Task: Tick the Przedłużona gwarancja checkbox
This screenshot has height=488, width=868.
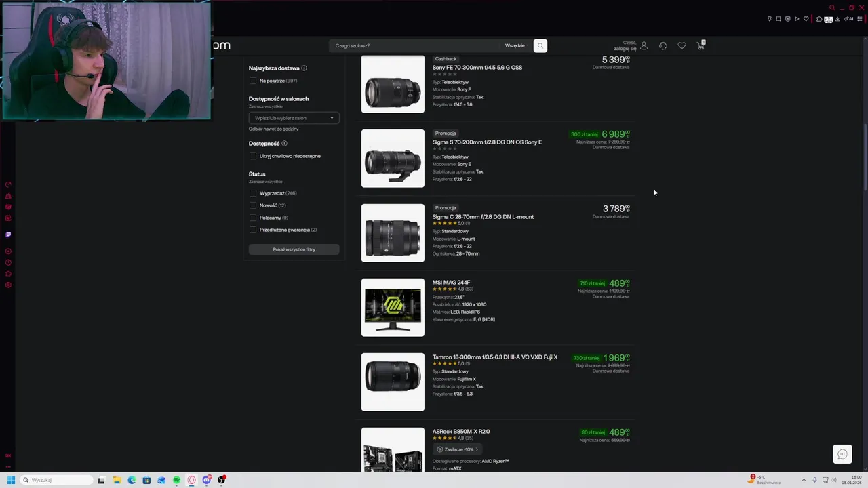Action: [253, 230]
